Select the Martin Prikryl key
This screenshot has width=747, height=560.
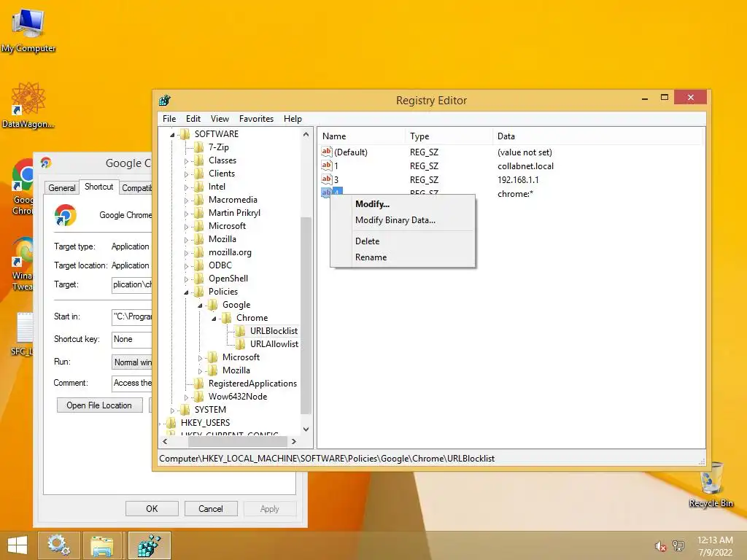point(234,213)
